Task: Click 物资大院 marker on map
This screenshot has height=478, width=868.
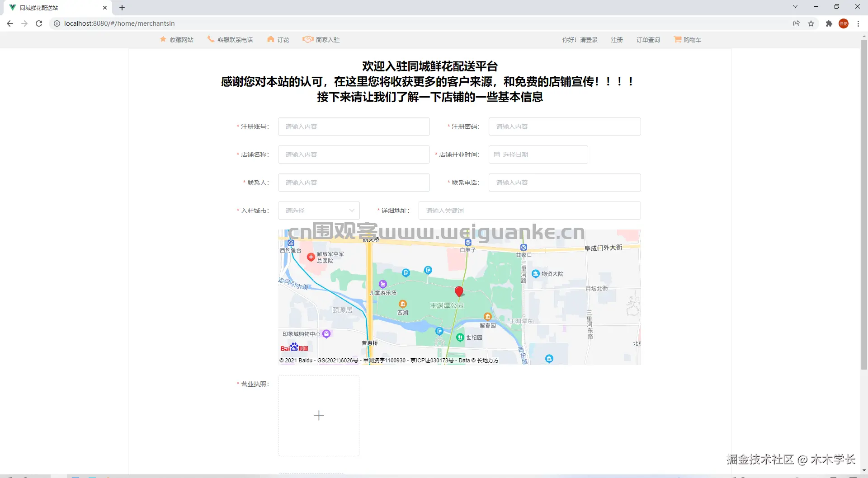Action: click(x=536, y=274)
